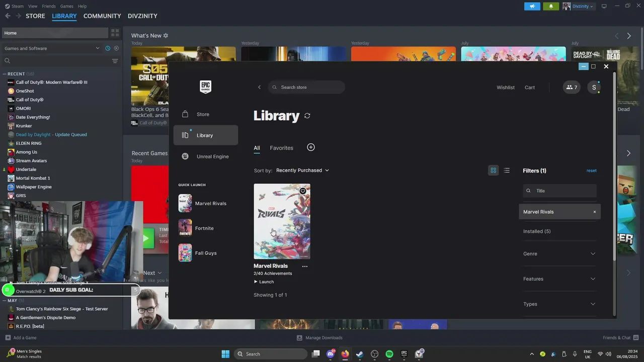Open Spotify from the taskbar

point(389,354)
